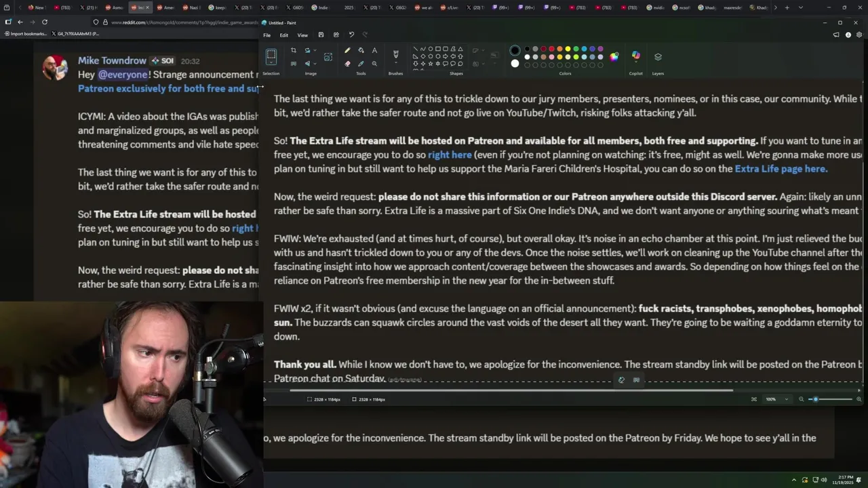This screenshot has width=868, height=488.
Task: Select Color 2 white secondary swatch
Action: (x=515, y=64)
